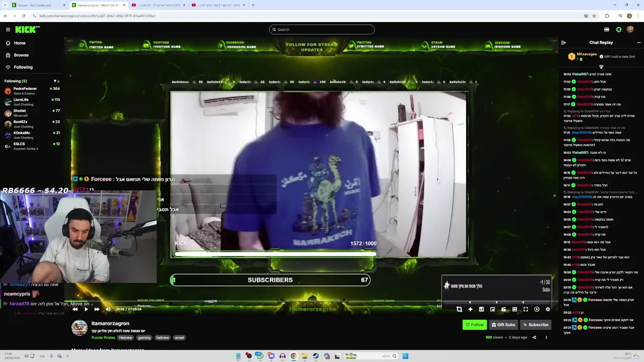Screen dimensions: 644x362
Task: Collapse the chat panel with arrow icon
Action: coord(563,43)
